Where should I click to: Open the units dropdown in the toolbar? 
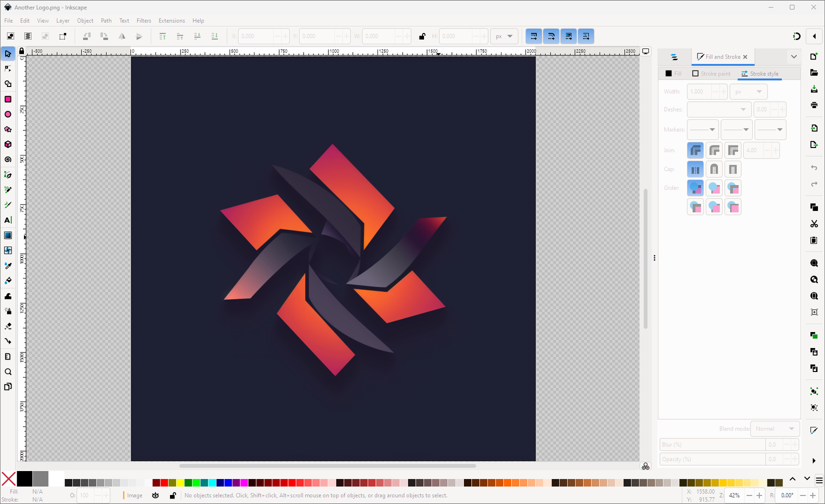(x=504, y=36)
